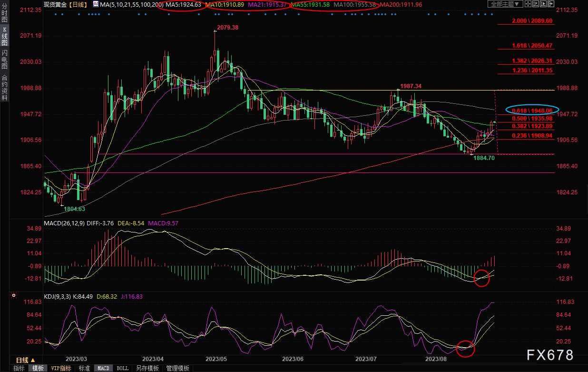Switch to the 闪电图 side tab

(4, 60)
